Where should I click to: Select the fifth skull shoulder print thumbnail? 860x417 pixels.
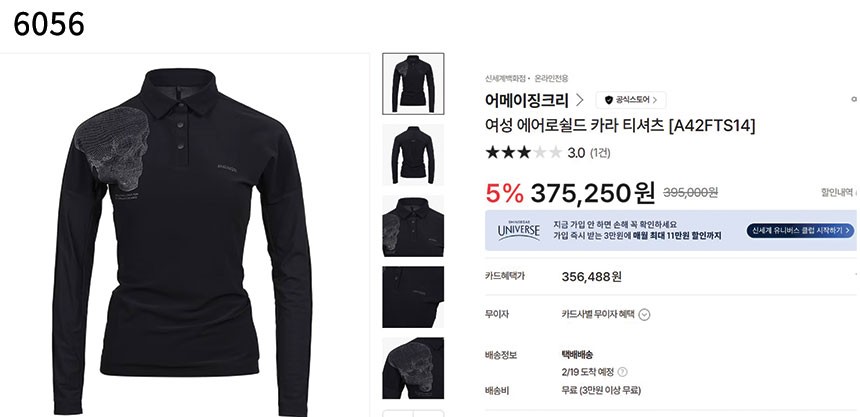click(x=413, y=368)
